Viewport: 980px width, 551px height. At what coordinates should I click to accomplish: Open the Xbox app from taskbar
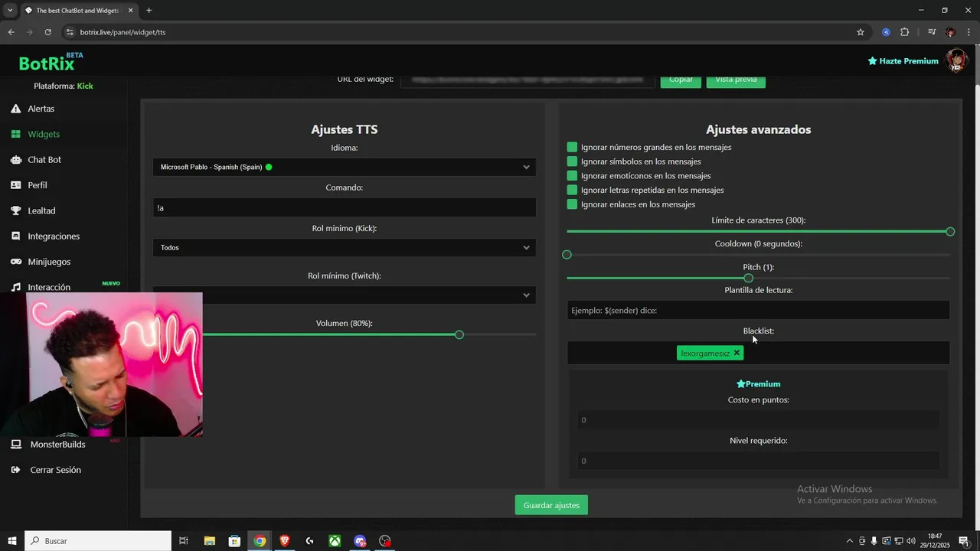click(335, 541)
